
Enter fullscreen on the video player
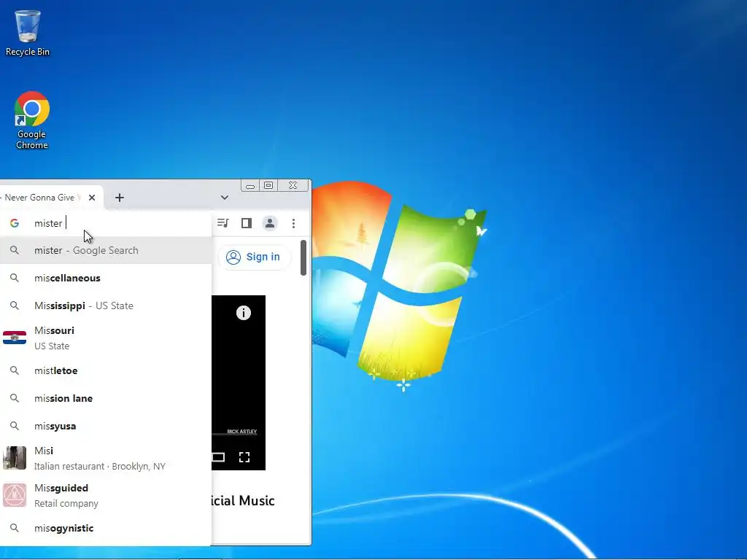[244, 457]
